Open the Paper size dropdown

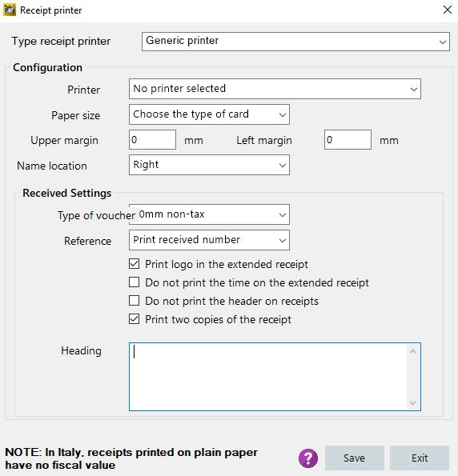coord(209,114)
